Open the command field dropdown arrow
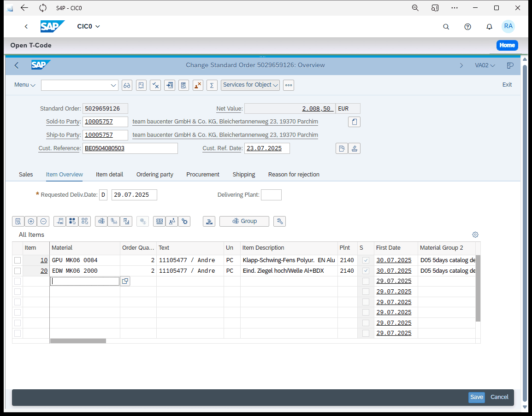This screenshot has height=416, width=532. (113, 85)
